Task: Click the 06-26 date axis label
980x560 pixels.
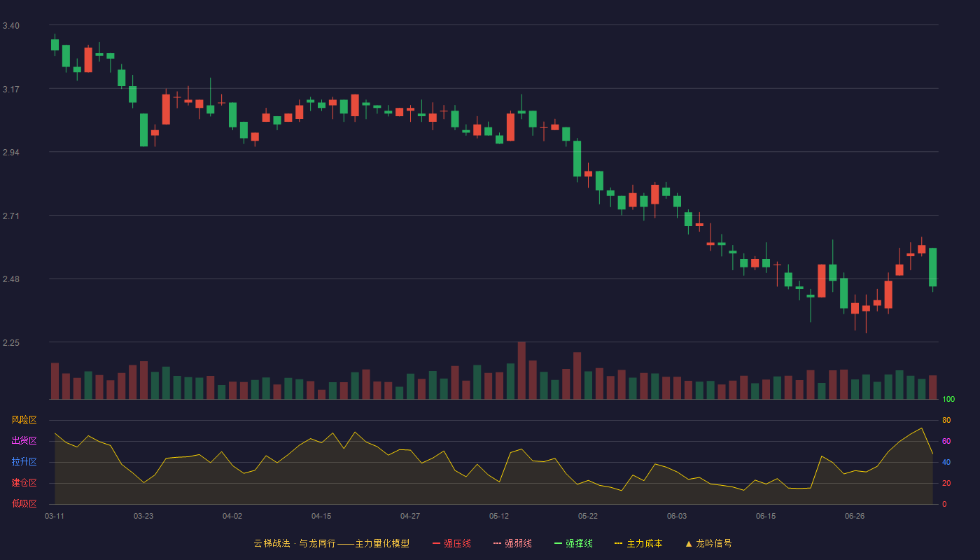Action: [855, 516]
